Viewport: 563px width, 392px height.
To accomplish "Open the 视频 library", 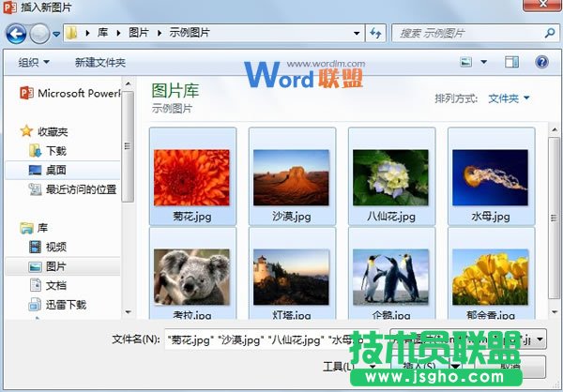I will click(48, 247).
